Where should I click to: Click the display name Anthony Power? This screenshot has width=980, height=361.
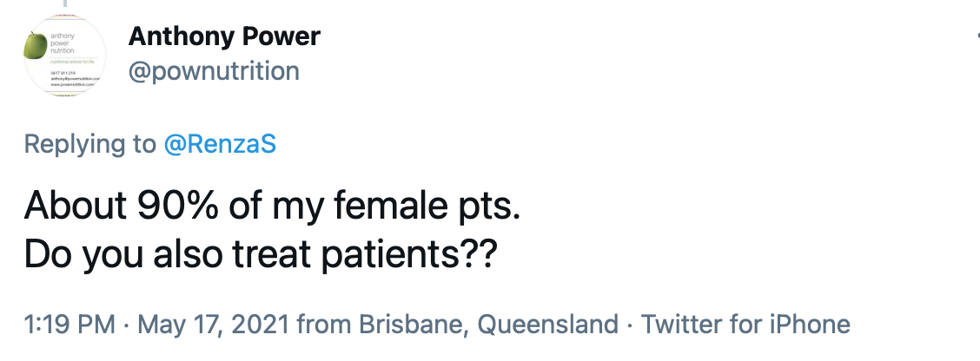224,36
